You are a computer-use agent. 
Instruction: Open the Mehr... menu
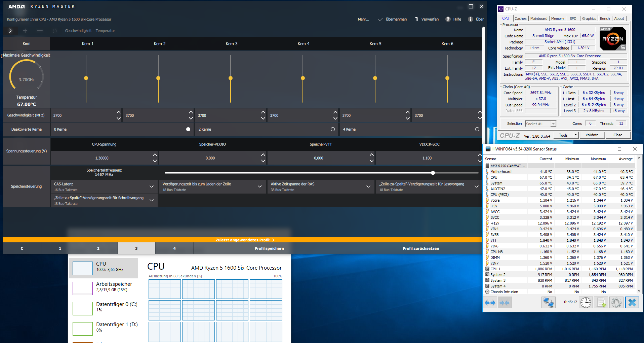[x=363, y=19]
